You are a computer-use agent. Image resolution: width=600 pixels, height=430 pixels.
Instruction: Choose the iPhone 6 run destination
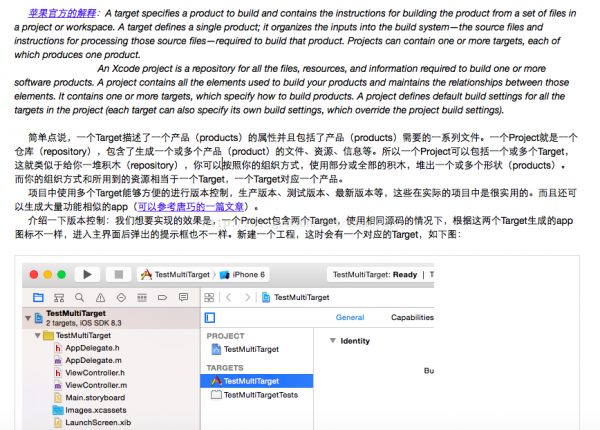click(242, 274)
